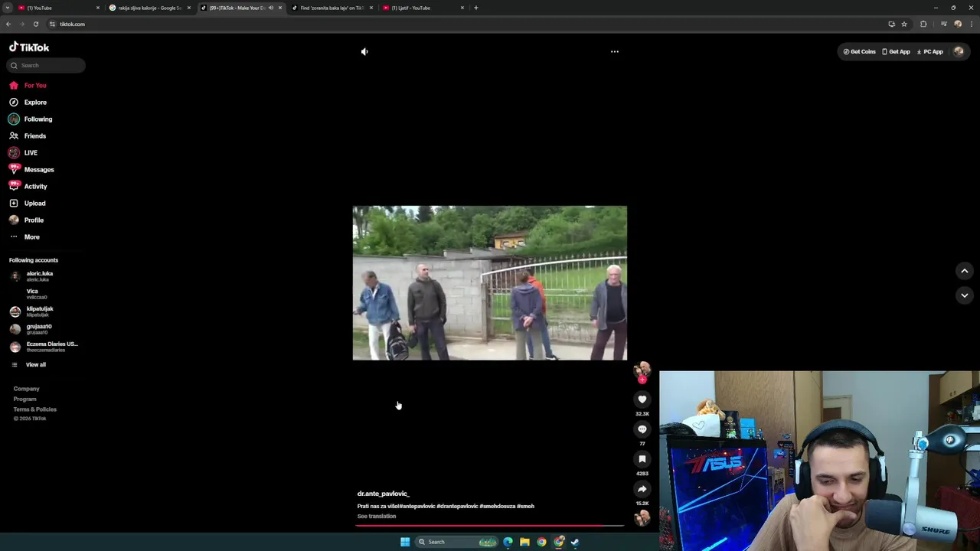Switch to the first YouTube tab
The image size is (980, 551).
click(57, 8)
